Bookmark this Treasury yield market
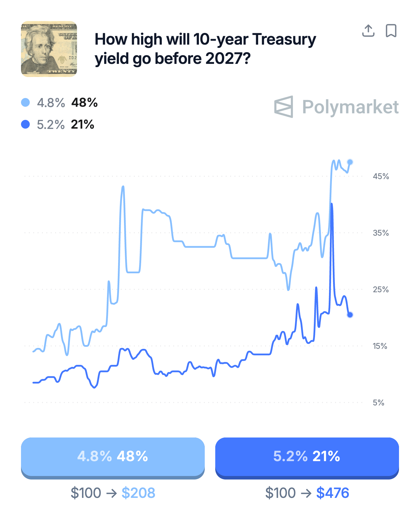Image resolution: width=420 pixels, height=525 pixels. coord(391,31)
